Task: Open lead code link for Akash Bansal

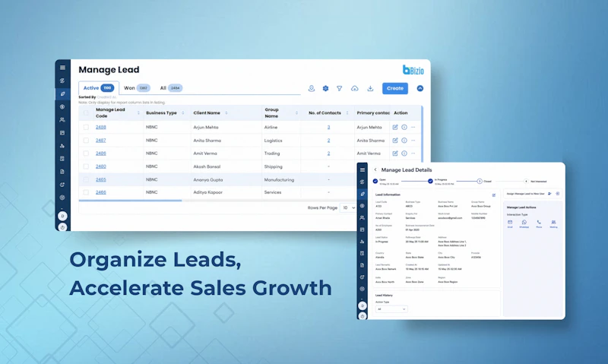Action: (x=101, y=166)
